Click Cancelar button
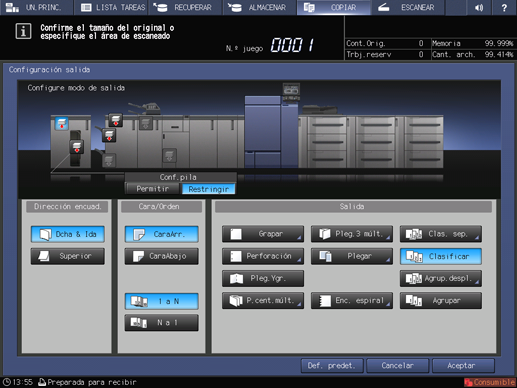Viewport: 517px width, 388px height. point(398,366)
